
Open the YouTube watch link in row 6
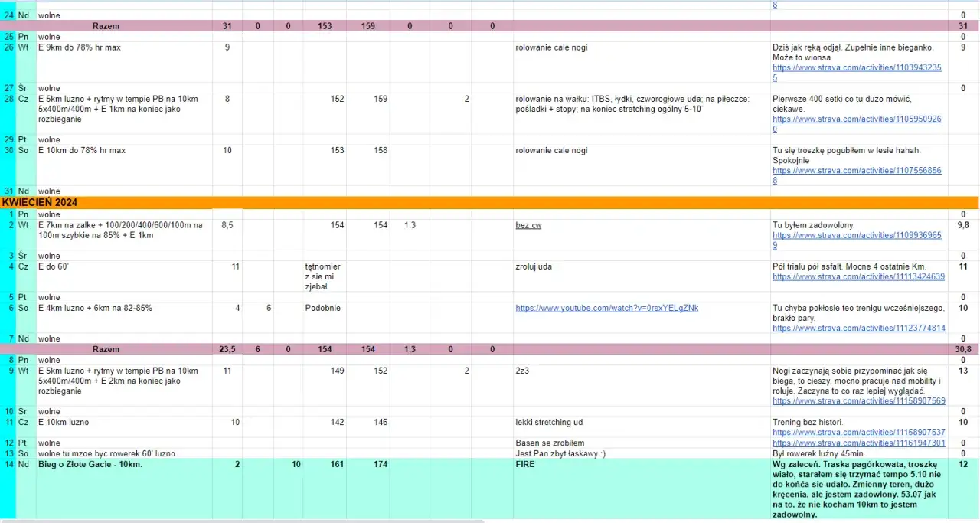(607, 308)
